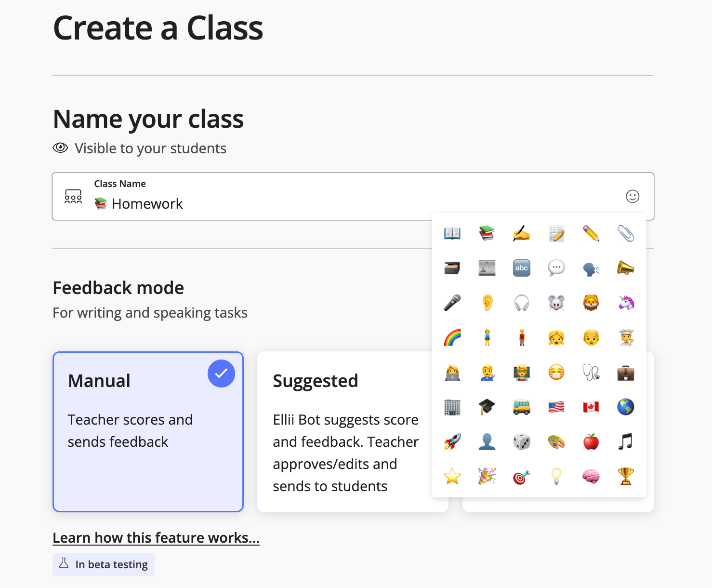The image size is (712, 588).
Task: Open the emoji picker via the smiley icon
Action: click(633, 196)
